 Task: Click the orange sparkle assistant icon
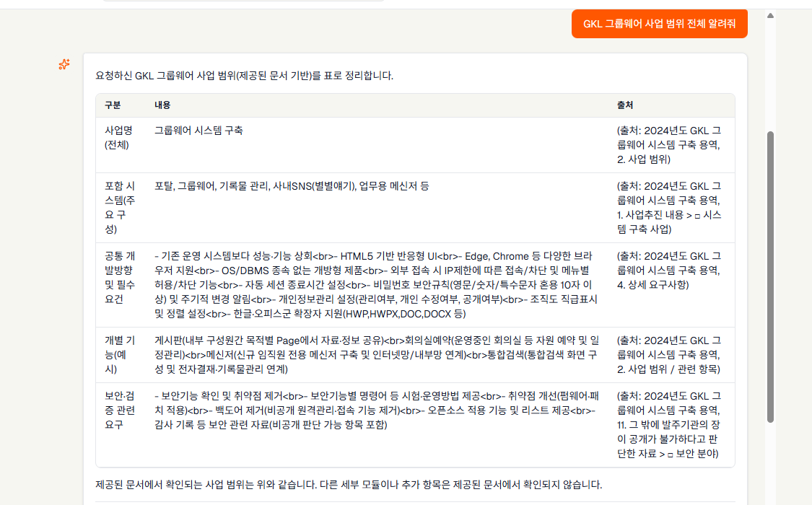(64, 64)
